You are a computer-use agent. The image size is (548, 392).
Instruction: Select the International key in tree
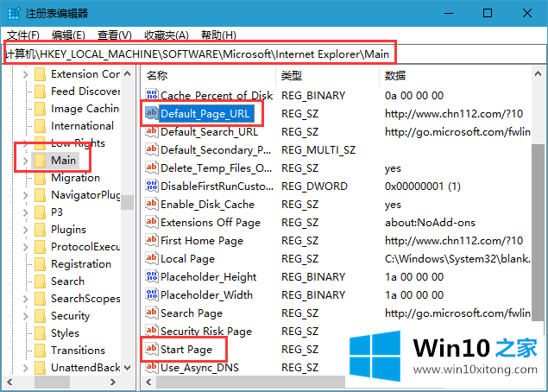(83, 126)
